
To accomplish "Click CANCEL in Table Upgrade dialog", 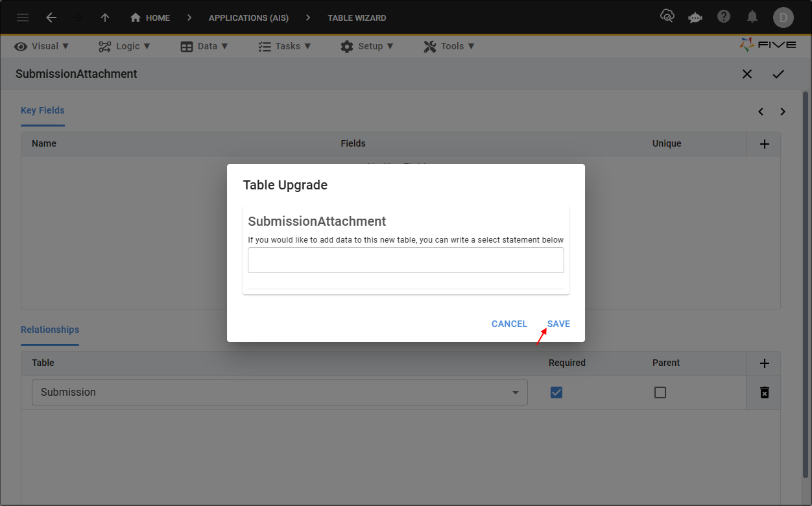I will (x=509, y=324).
